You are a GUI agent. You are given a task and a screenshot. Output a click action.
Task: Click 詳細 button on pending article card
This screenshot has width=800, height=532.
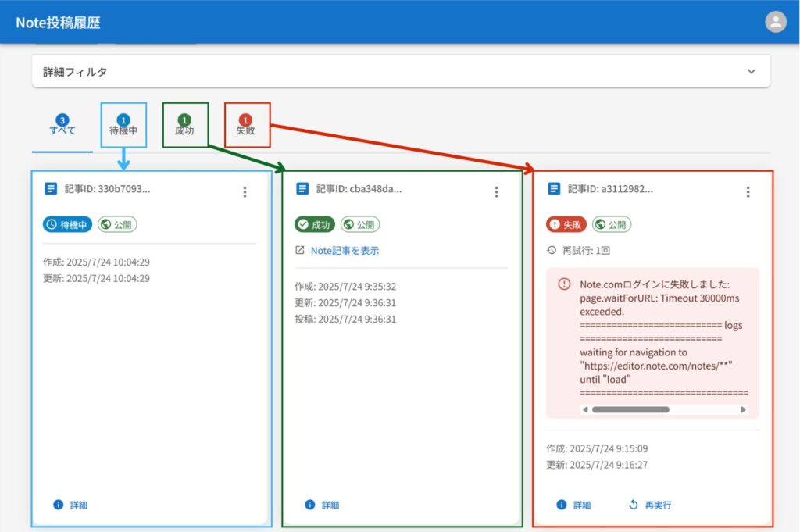70,505
